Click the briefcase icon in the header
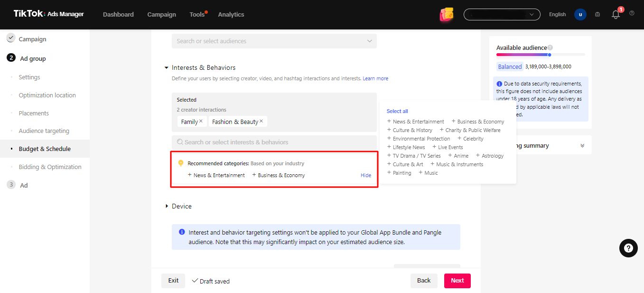The width and height of the screenshot is (644, 293). point(597,14)
